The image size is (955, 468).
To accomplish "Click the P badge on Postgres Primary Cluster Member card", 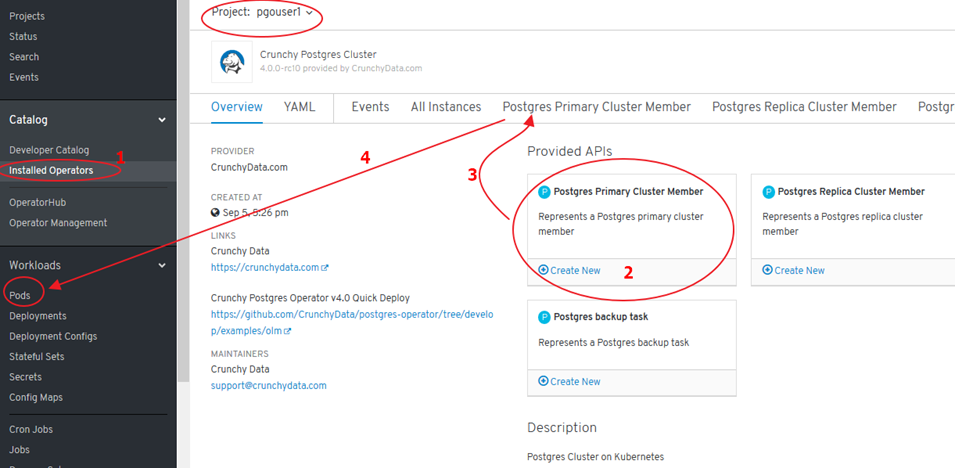I will pos(544,192).
